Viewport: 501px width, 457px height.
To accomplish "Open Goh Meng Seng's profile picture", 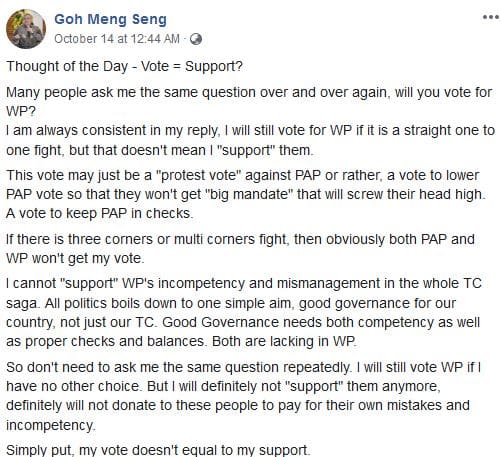I will point(26,29).
